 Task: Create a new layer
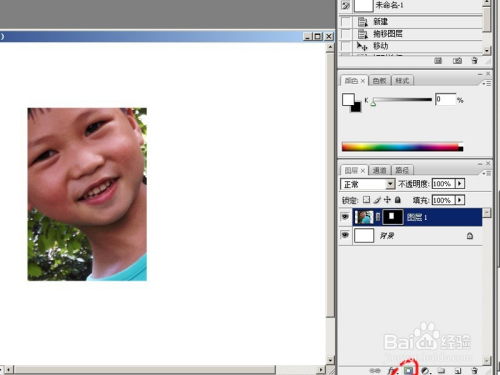point(458,370)
